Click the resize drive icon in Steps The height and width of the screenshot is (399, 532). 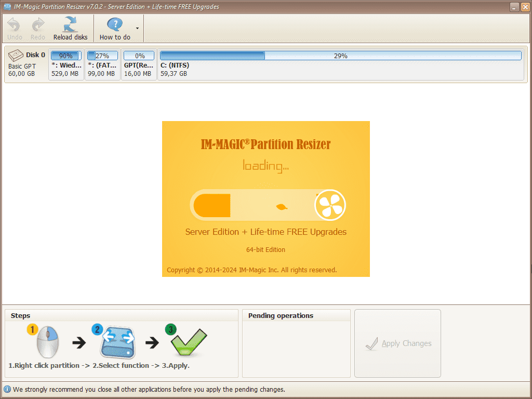[118, 342]
